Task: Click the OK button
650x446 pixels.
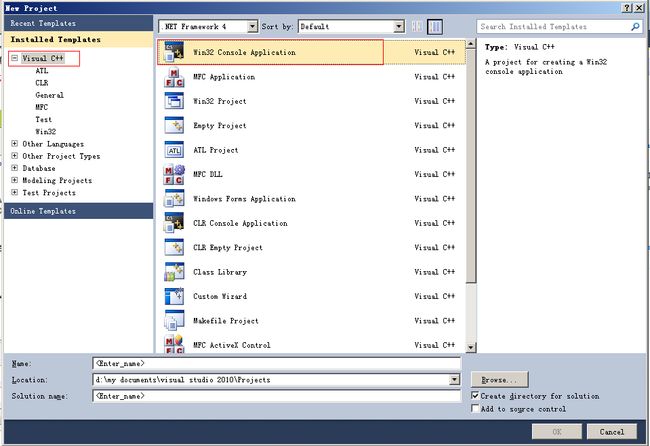Action: tap(557, 431)
